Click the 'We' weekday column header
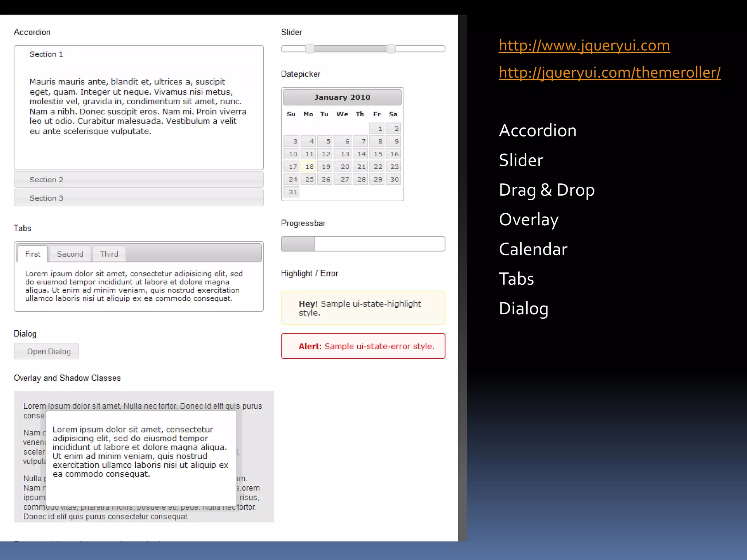This screenshot has height=560, width=747. point(342,114)
